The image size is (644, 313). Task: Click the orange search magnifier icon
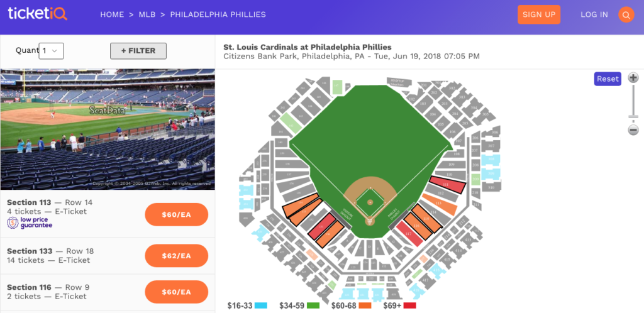pos(626,15)
